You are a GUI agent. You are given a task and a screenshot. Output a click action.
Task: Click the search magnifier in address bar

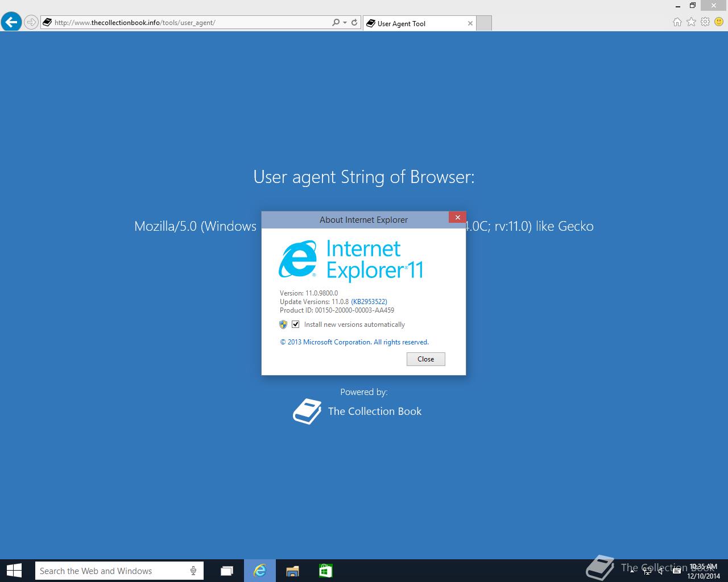[x=336, y=23]
